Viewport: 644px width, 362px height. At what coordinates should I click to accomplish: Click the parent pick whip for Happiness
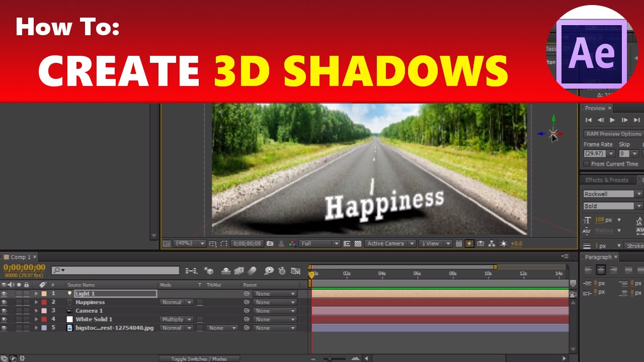247,302
